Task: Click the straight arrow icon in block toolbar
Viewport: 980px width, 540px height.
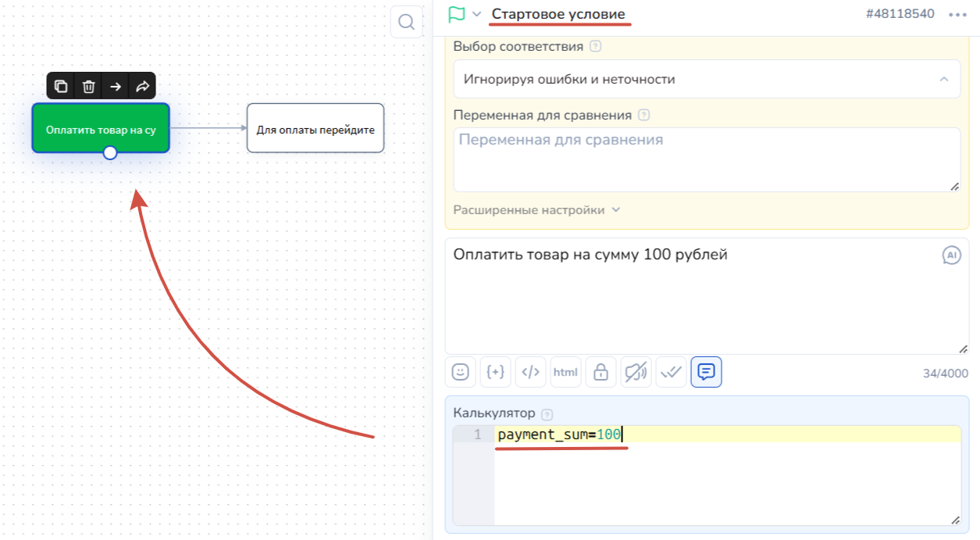Action: 116,87
